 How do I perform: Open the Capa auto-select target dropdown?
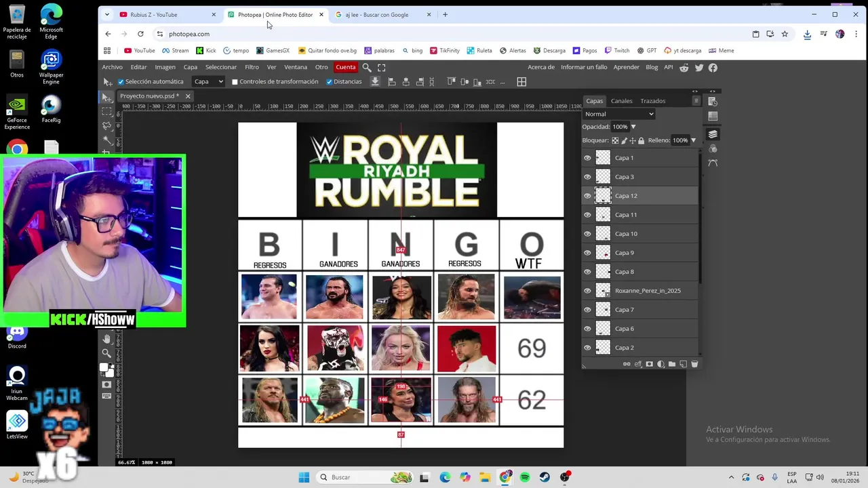pos(208,81)
